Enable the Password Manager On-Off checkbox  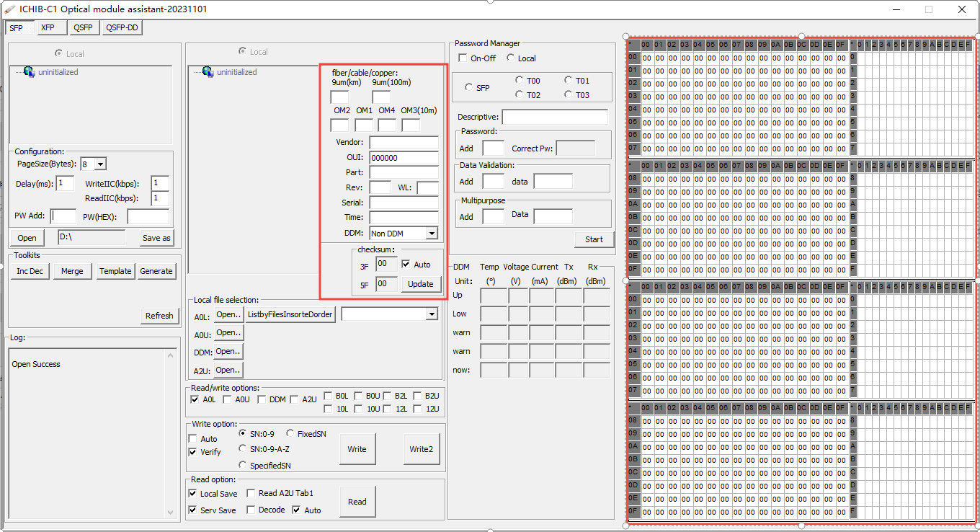[461, 58]
